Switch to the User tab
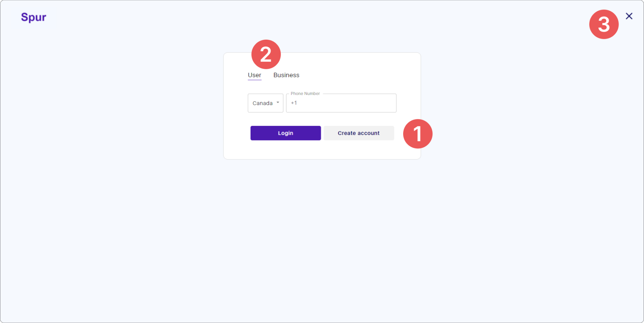Screen dimensions: 644x323 pyautogui.click(x=255, y=75)
